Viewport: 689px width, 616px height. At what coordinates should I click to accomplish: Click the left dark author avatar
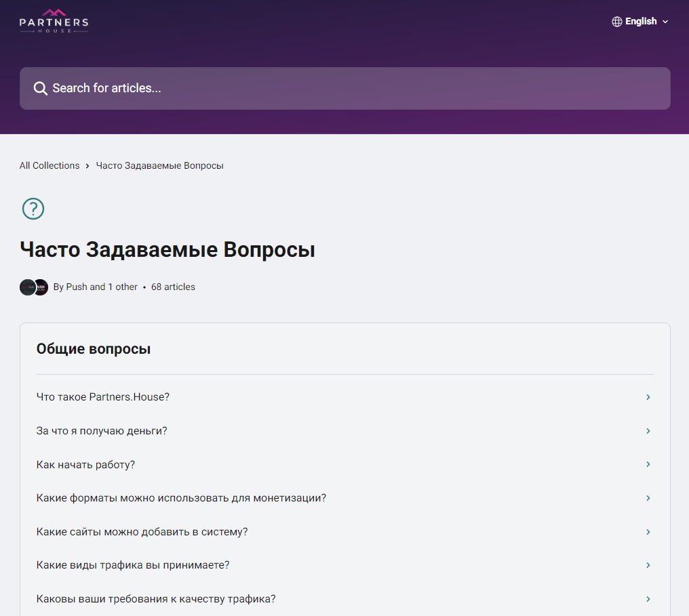tap(27, 287)
